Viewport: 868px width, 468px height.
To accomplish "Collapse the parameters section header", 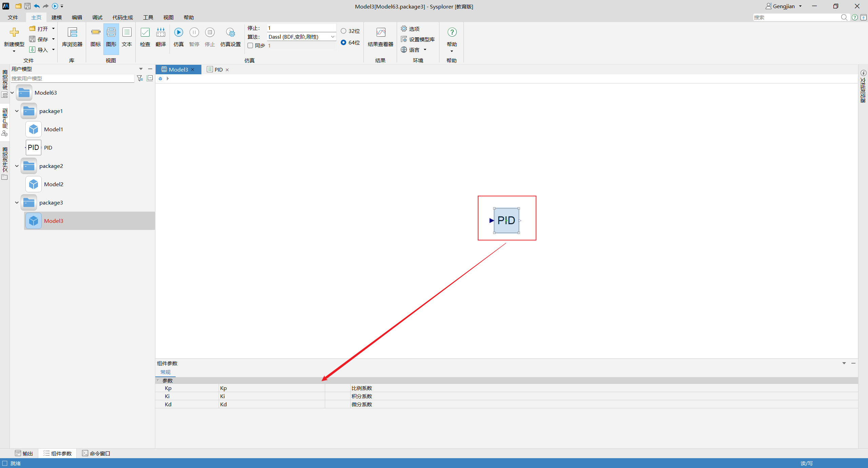I will (158, 381).
